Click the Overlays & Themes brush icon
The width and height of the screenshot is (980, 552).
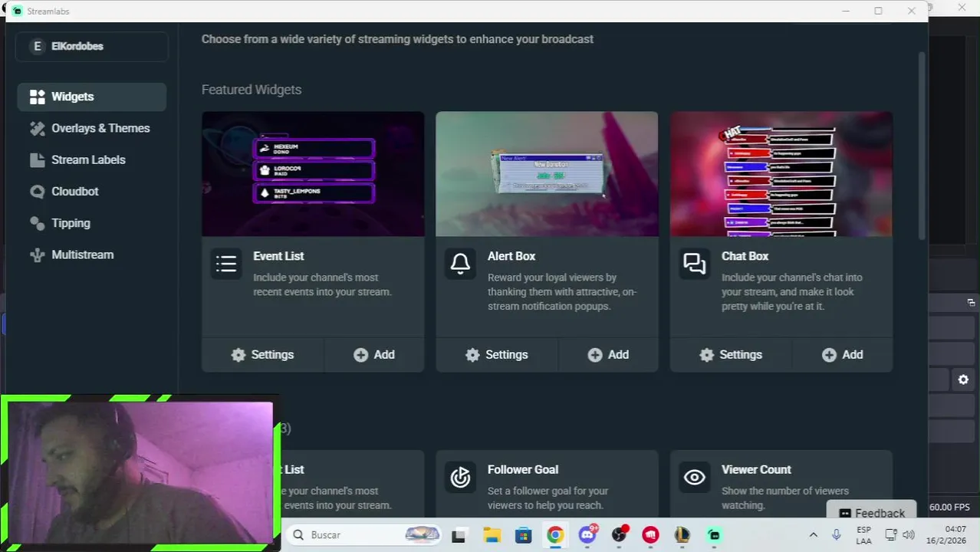tap(38, 128)
